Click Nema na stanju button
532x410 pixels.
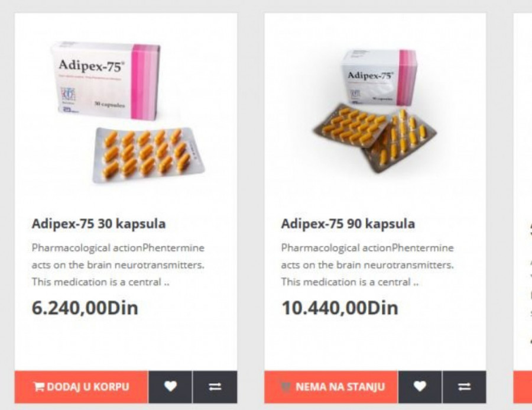tap(331, 386)
